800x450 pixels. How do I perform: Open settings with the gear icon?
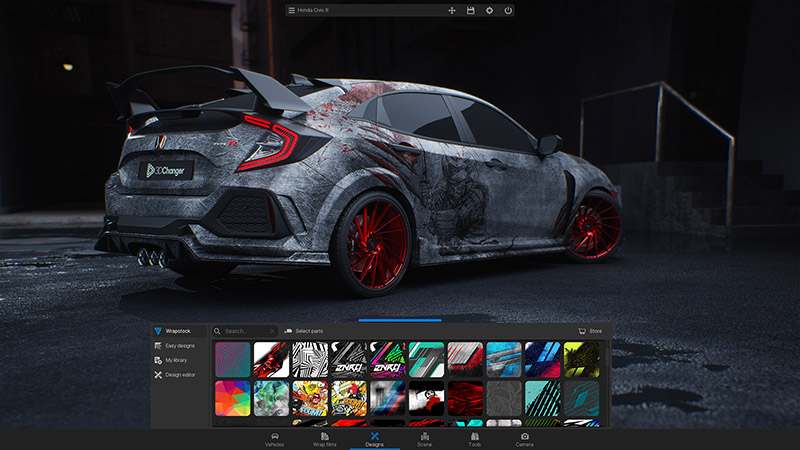489,10
